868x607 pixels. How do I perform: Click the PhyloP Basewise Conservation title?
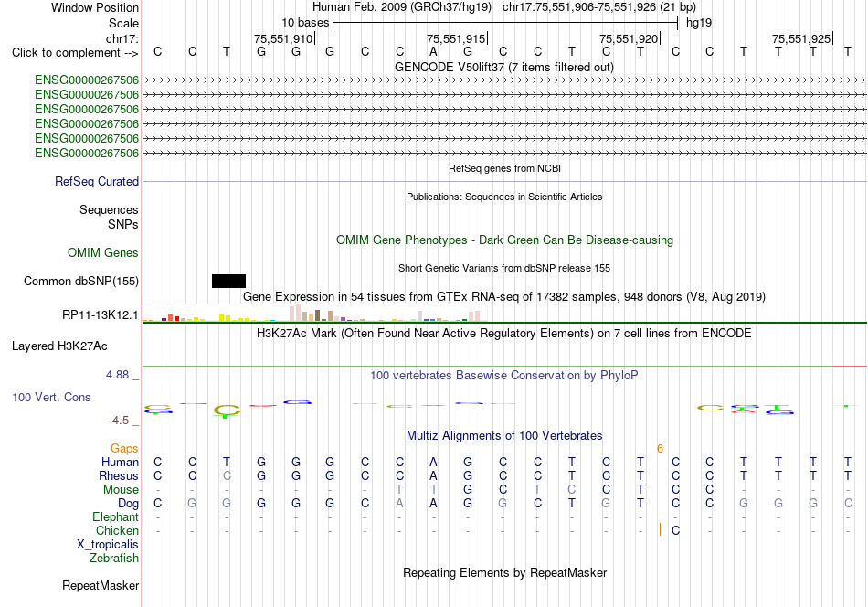[504, 376]
